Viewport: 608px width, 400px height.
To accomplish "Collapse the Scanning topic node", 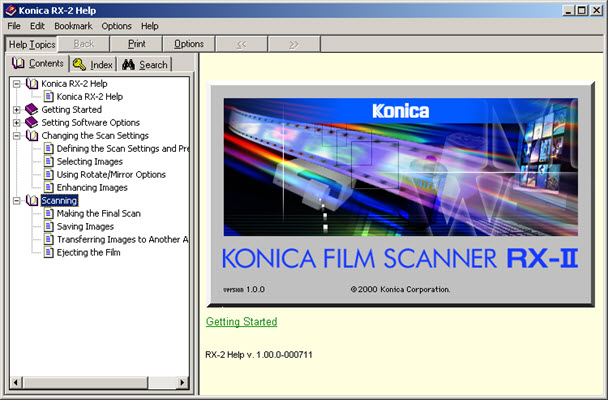I will click(x=17, y=201).
